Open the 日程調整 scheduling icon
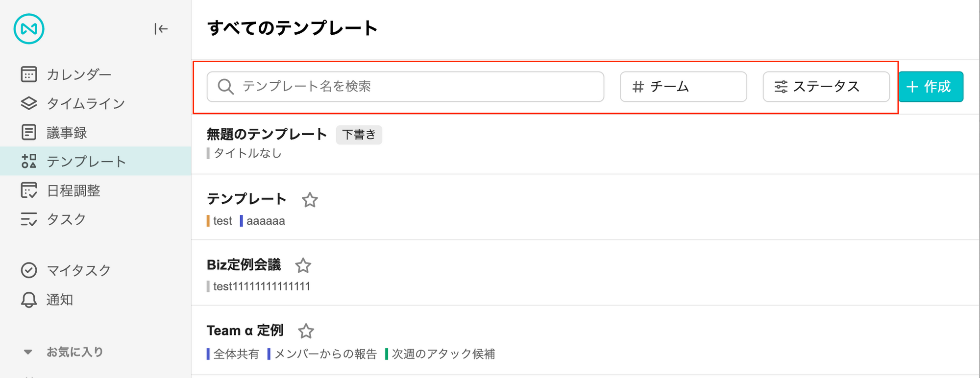This screenshot has height=378, width=980. [x=29, y=190]
